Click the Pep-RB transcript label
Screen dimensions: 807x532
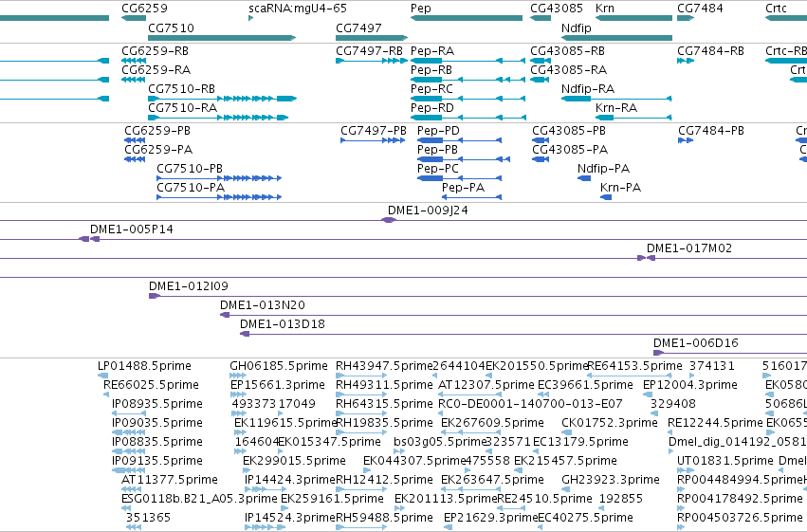coord(431,70)
